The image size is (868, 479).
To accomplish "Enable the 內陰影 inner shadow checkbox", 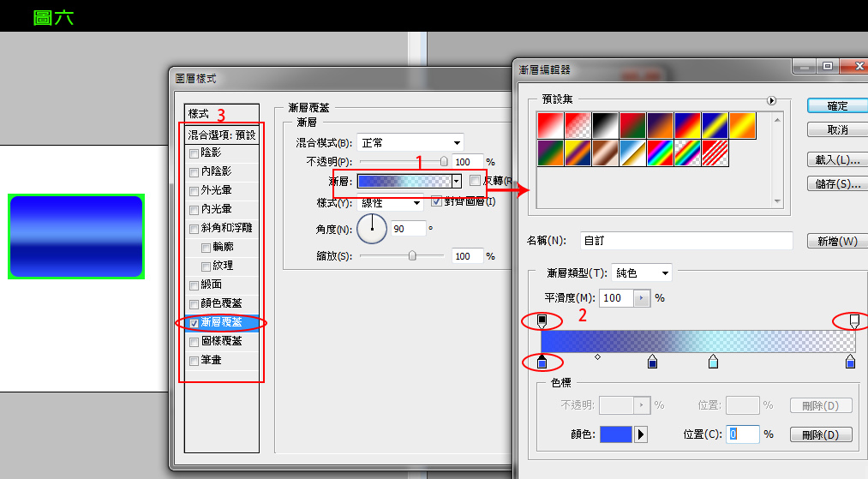I will [x=194, y=172].
